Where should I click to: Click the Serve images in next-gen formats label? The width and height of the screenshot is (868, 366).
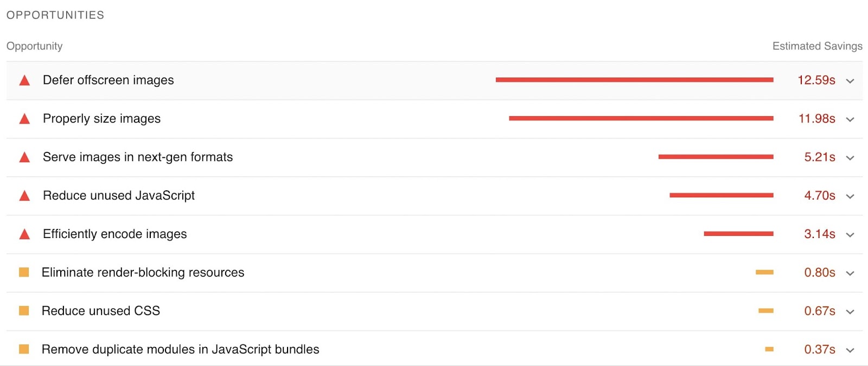(x=138, y=157)
